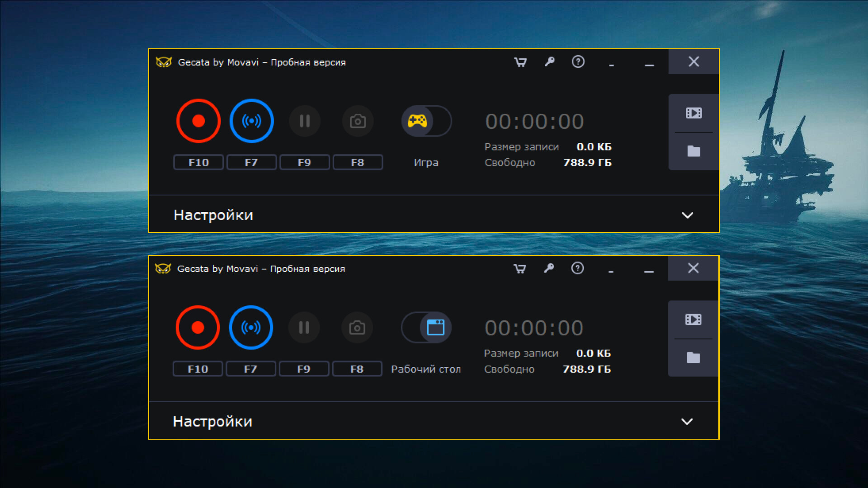Open recorded videos filmstrip icon in upper window
Viewport: 868px width, 488px height.
pyautogui.click(x=693, y=113)
